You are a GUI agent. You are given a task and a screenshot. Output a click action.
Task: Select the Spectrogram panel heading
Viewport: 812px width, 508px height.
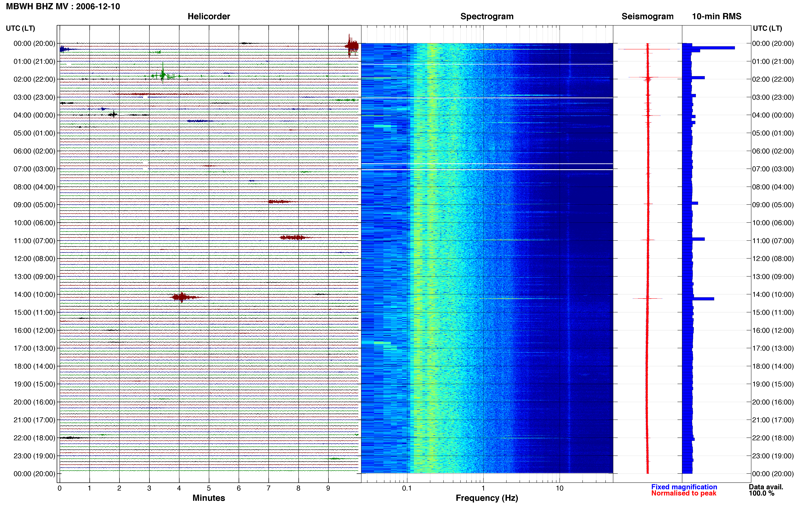point(487,16)
